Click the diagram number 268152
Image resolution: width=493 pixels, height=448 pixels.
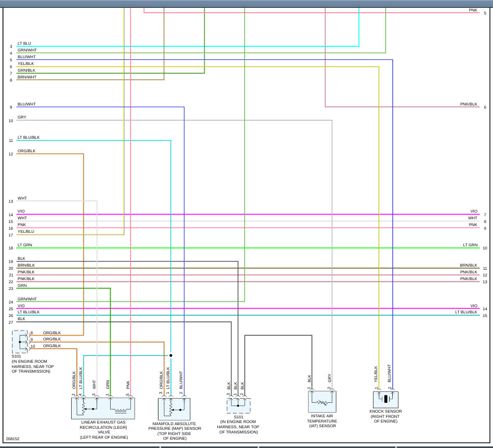[x=12, y=439]
